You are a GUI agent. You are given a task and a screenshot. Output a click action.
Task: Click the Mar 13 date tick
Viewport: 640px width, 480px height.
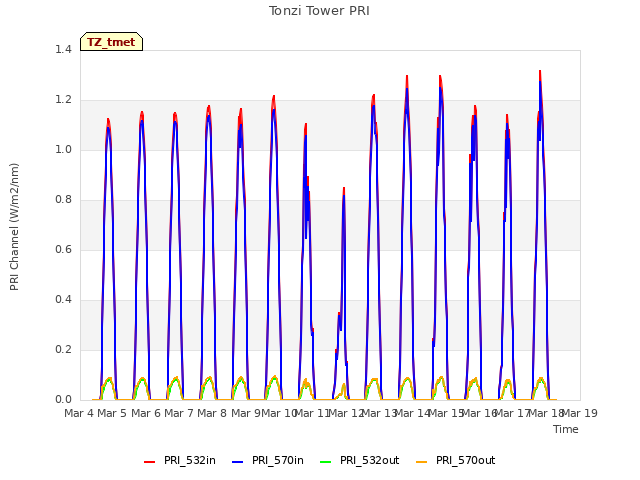coord(380,413)
